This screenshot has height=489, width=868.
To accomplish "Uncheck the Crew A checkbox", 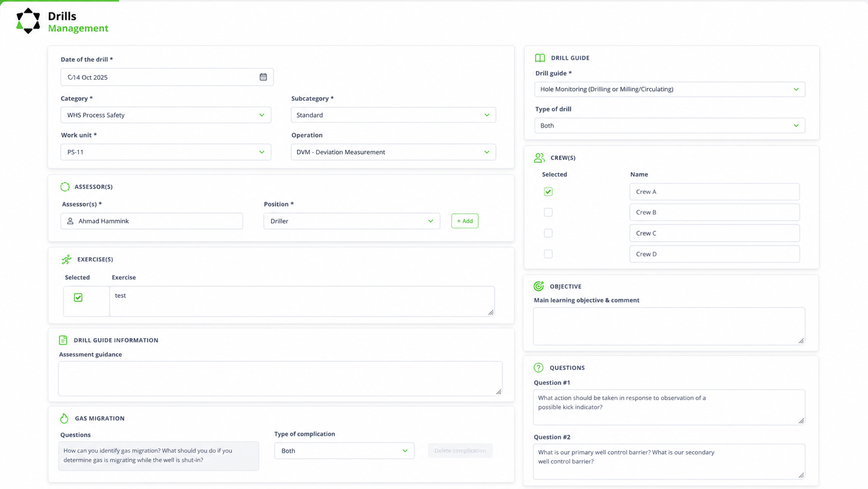I will [x=548, y=192].
